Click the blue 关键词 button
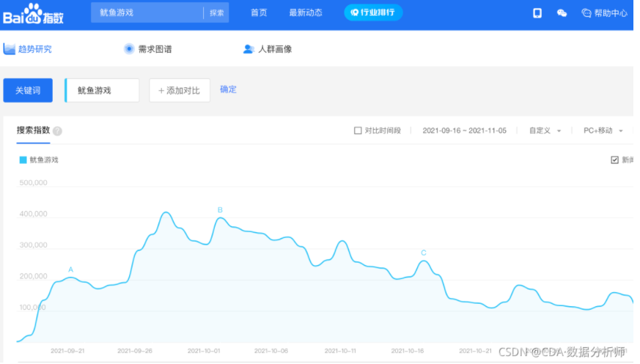This screenshot has height=364, width=640. tap(28, 90)
